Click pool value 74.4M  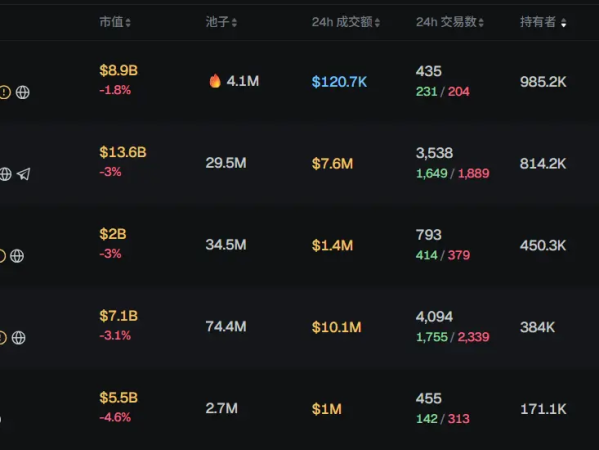[x=226, y=326]
